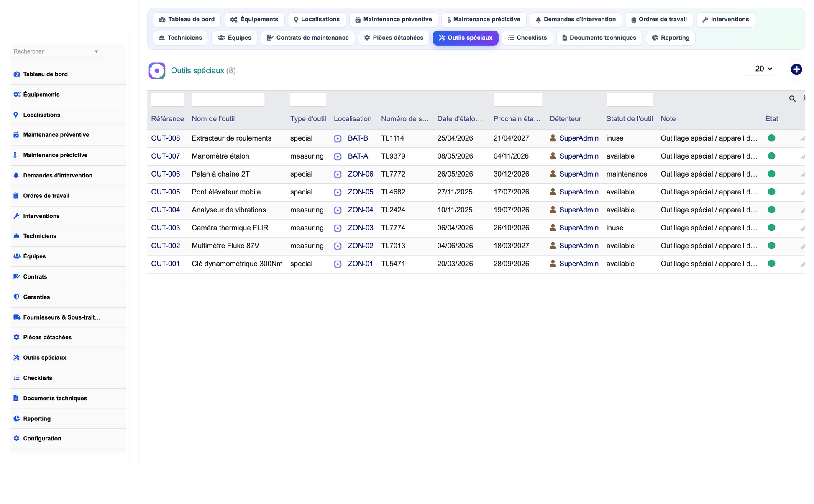Open the Pièces détachées top tab
The height and width of the screenshot is (504, 814).
pyautogui.click(x=393, y=38)
